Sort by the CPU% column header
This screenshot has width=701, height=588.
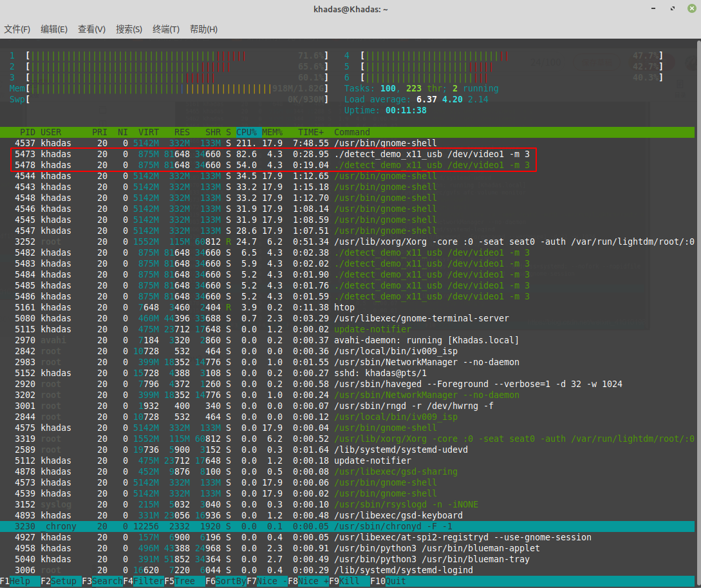click(x=247, y=133)
